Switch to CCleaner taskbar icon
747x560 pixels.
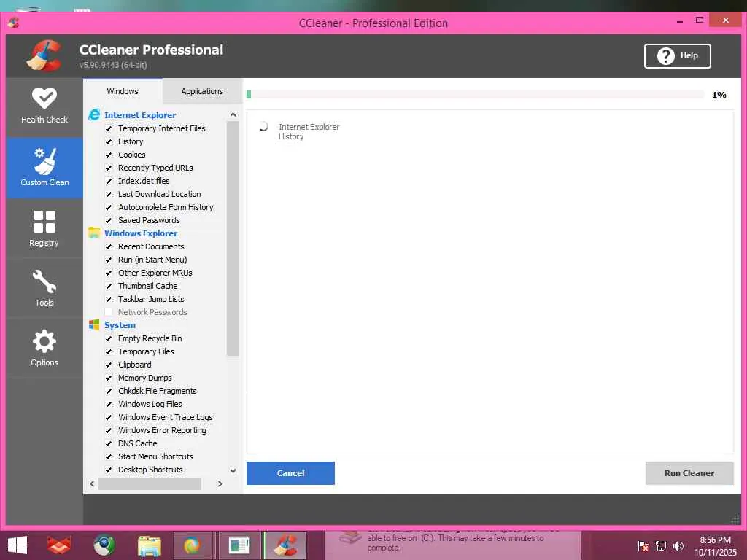pos(285,545)
